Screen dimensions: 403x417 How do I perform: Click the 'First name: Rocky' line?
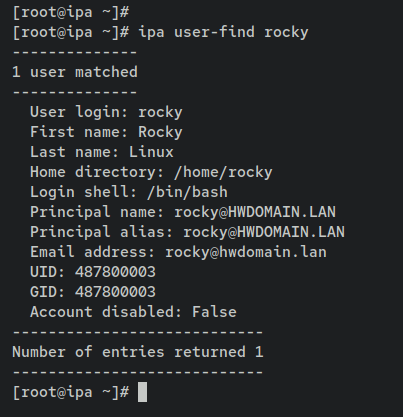pos(106,132)
